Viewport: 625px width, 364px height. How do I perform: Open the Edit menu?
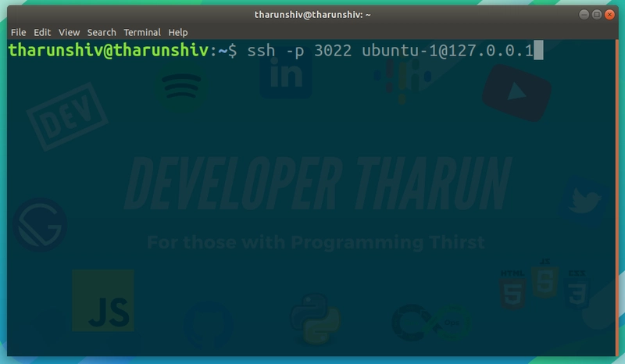click(x=42, y=32)
